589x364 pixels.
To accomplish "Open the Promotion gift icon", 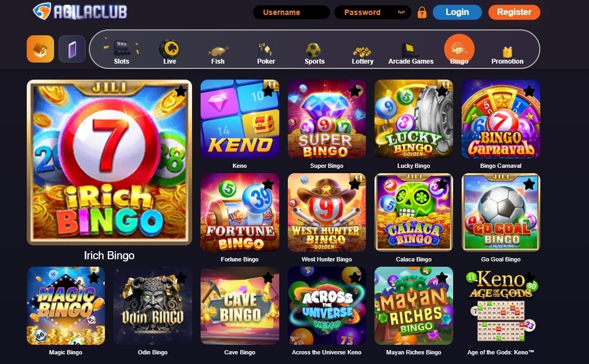I will (508, 51).
